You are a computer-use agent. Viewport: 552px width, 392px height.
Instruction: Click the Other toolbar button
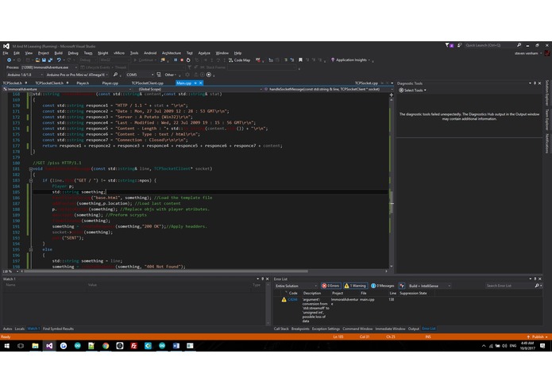coord(171,75)
